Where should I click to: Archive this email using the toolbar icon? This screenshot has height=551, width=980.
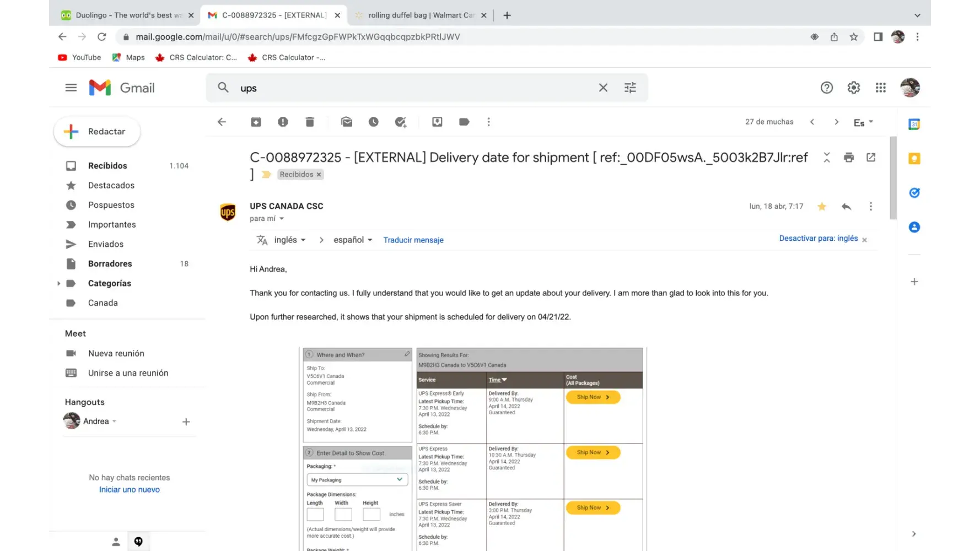[256, 122]
